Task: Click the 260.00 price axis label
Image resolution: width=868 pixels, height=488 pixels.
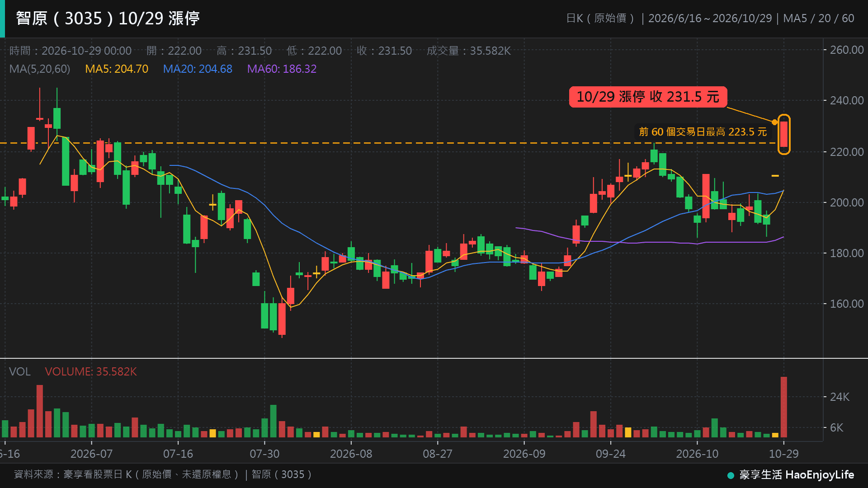Action: (847, 50)
